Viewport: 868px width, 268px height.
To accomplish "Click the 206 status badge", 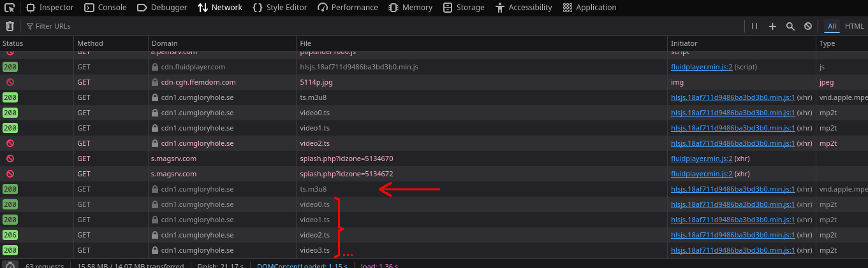I will click(10, 235).
